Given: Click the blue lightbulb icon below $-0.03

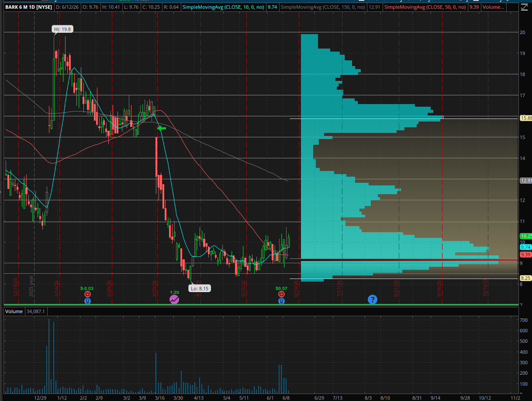Looking at the screenshot, I should point(87,301).
